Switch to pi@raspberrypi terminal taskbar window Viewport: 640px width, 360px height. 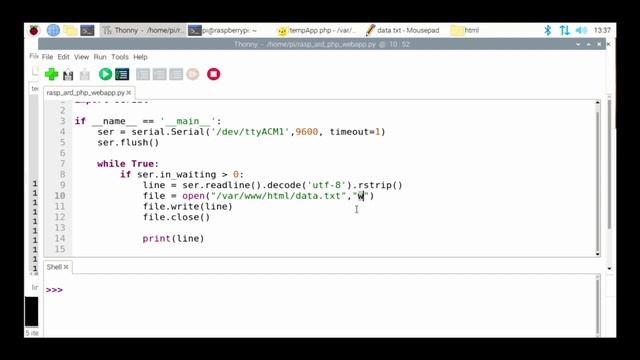pos(223,30)
